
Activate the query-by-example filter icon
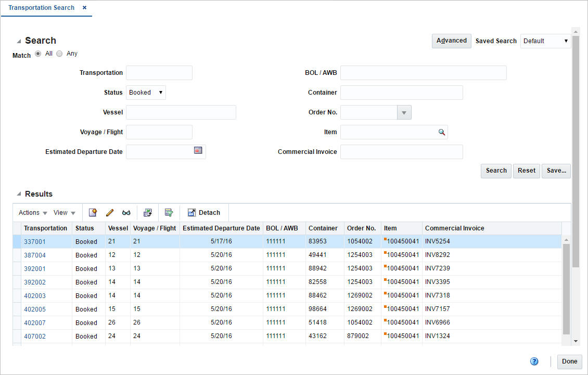point(169,212)
